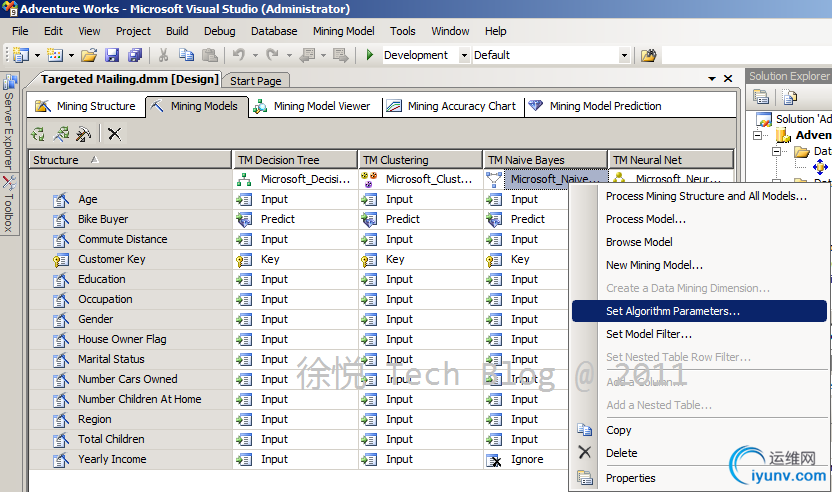Switch to the Mining Structure tab
This screenshot has width=832, height=492.
pyautogui.click(x=85, y=106)
